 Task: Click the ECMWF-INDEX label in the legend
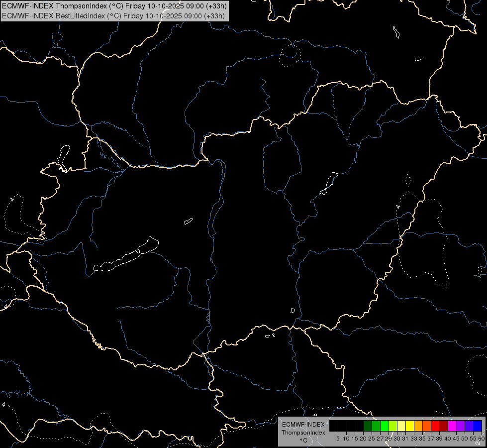click(303, 425)
